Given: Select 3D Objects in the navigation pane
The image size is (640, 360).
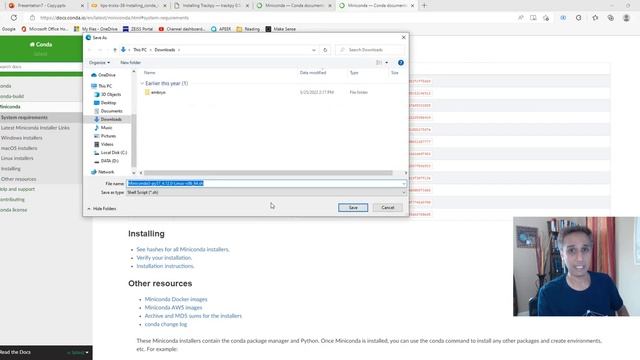Looking at the screenshot, I should click(108, 94).
